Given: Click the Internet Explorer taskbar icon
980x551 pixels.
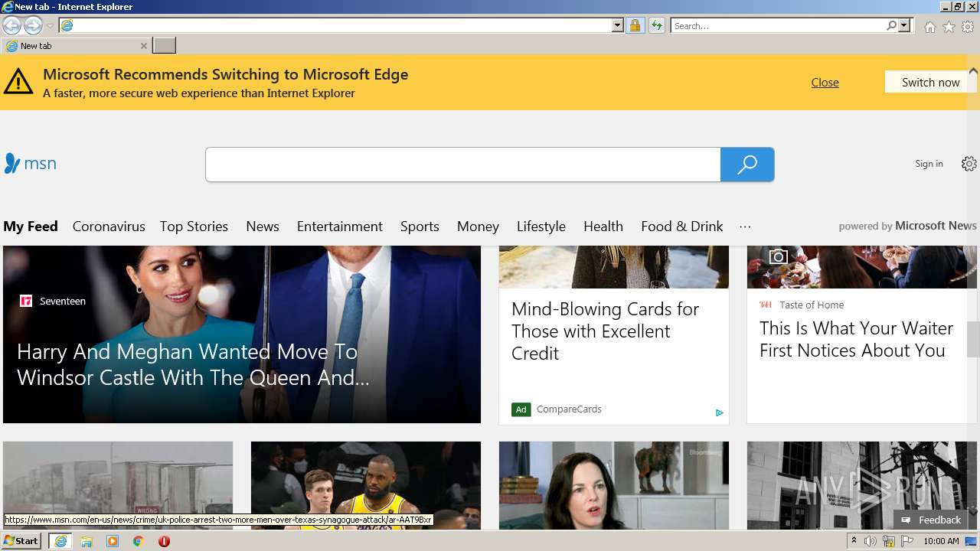Looking at the screenshot, I should [x=60, y=541].
